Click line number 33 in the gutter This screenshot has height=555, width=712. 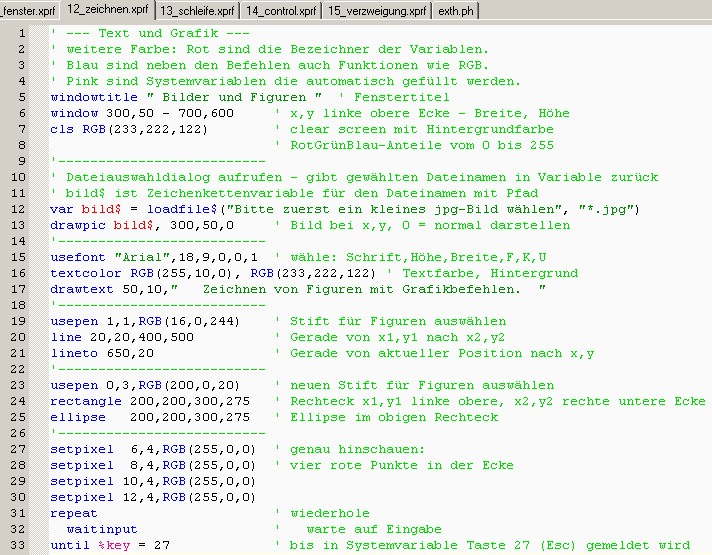click(x=20, y=545)
